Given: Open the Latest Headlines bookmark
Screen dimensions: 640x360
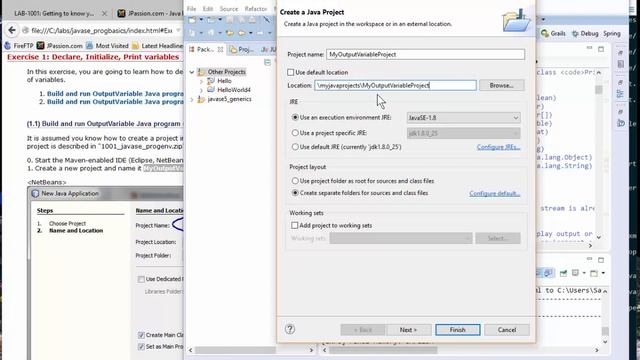Looking at the screenshot, I should (158, 45).
